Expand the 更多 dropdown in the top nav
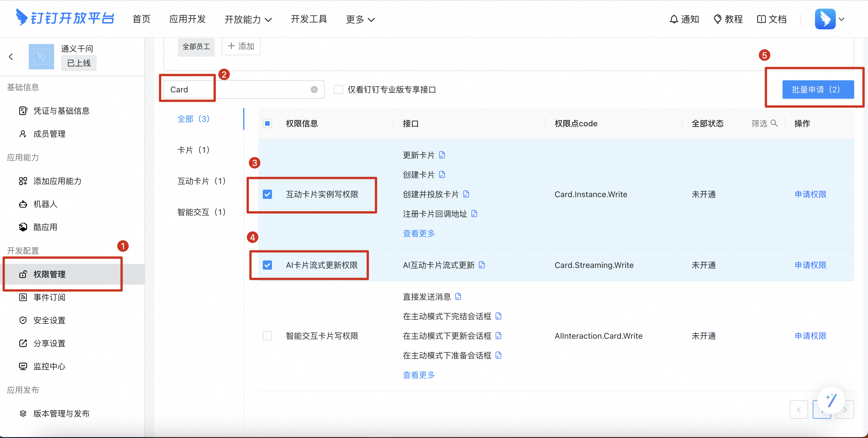 click(360, 20)
